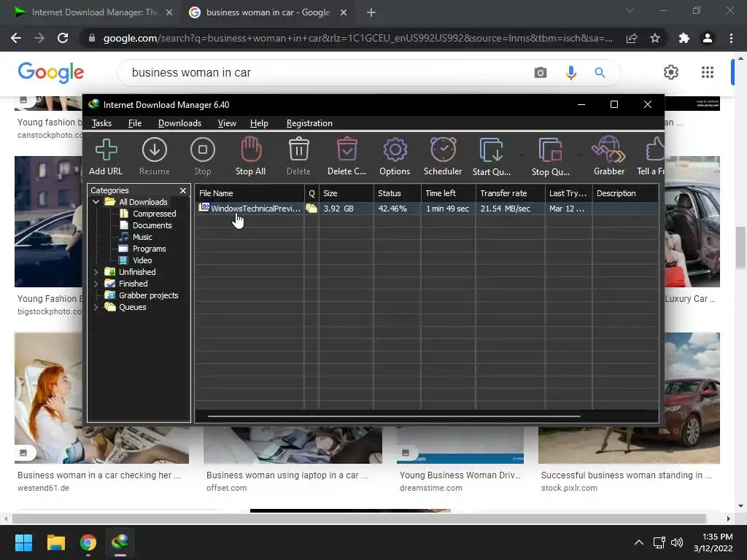This screenshot has width=747, height=560.
Task: Click Google search by image camera icon
Action: click(541, 72)
